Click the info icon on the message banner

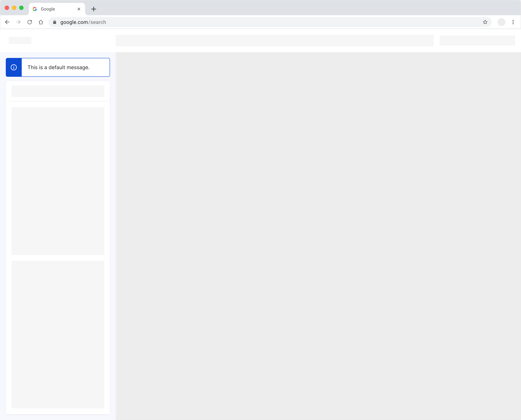[14, 67]
